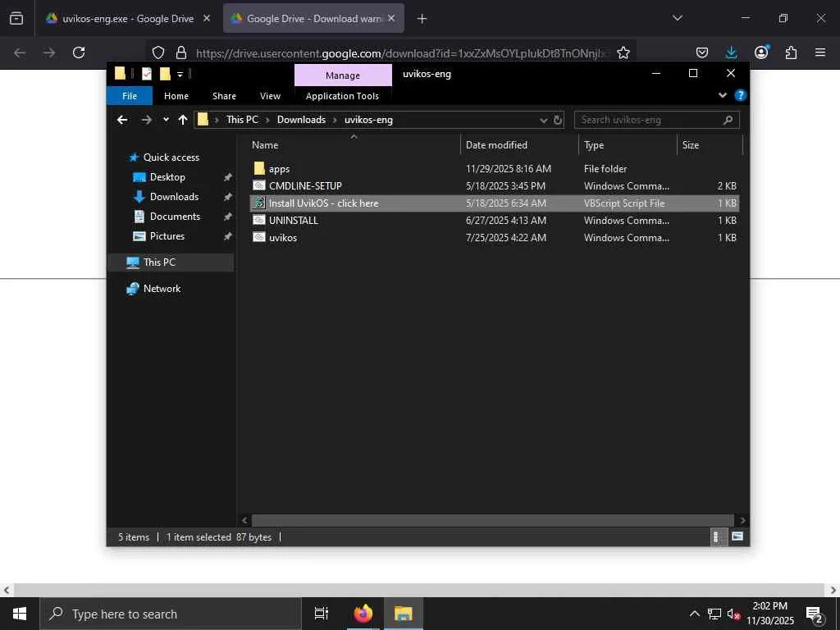This screenshot has height=630, width=840.
Task: Open Windows Start button
Action: (20, 614)
